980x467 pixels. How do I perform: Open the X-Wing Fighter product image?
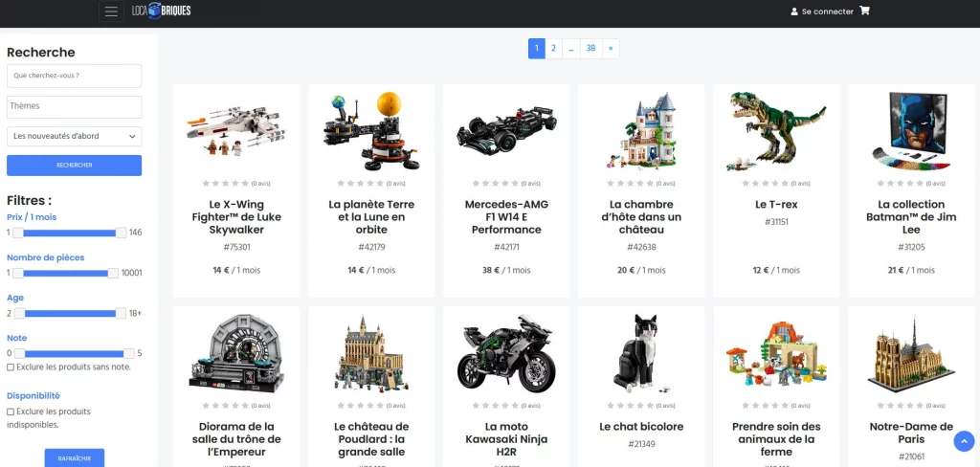236,132
